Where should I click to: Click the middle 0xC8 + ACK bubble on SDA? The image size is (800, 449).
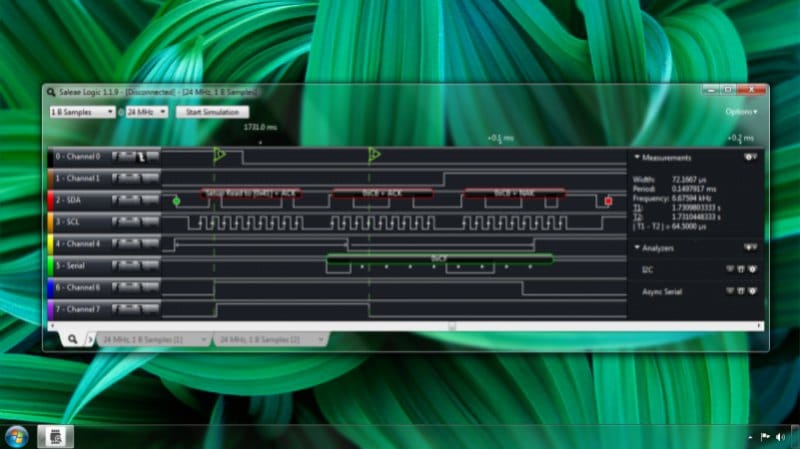(383, 193)
